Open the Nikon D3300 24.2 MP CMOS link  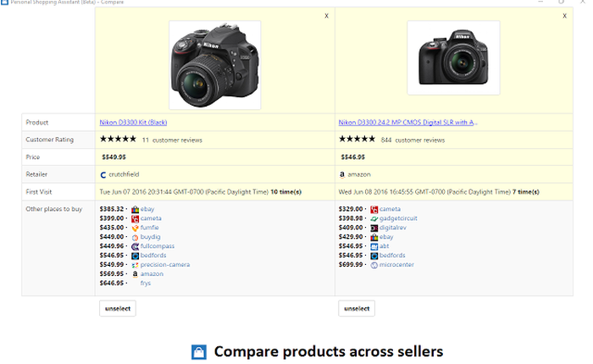[407, 123]
